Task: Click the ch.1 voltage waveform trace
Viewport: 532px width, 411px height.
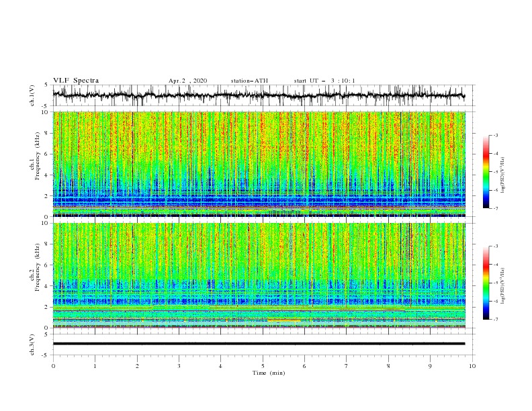Action: (259, 95)
